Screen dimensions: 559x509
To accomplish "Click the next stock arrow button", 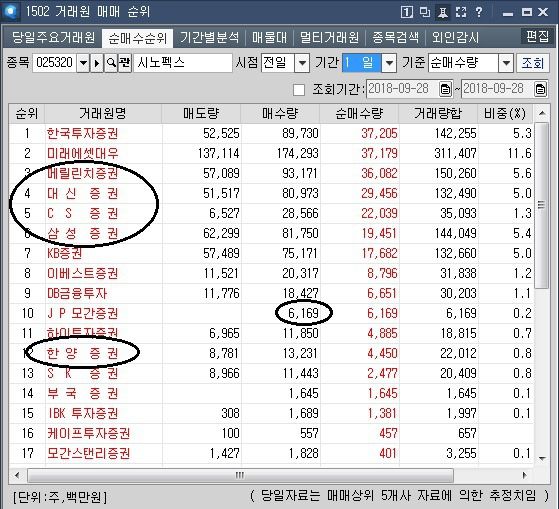I will [x=97, y=63].
